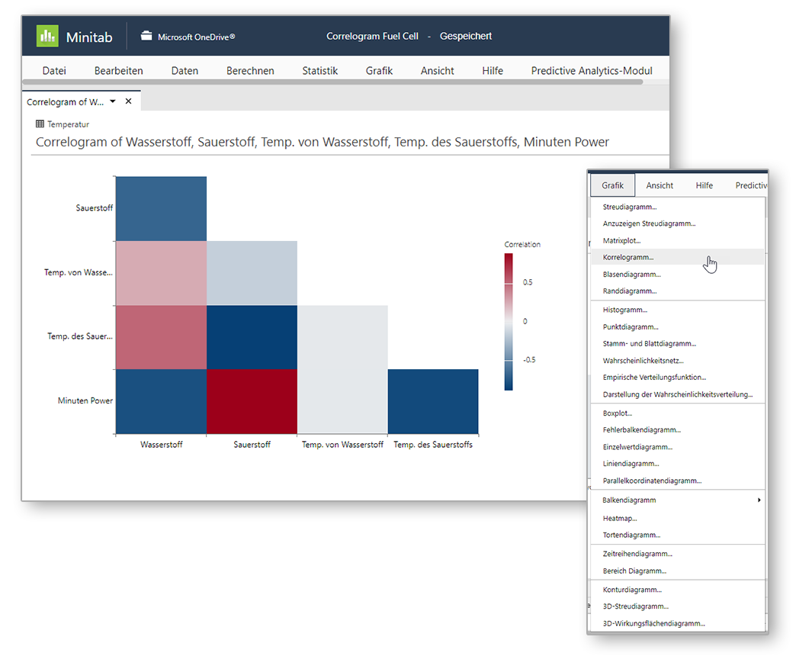Select Heatmap from the menu
812x669 pixels.
(619, 519)
